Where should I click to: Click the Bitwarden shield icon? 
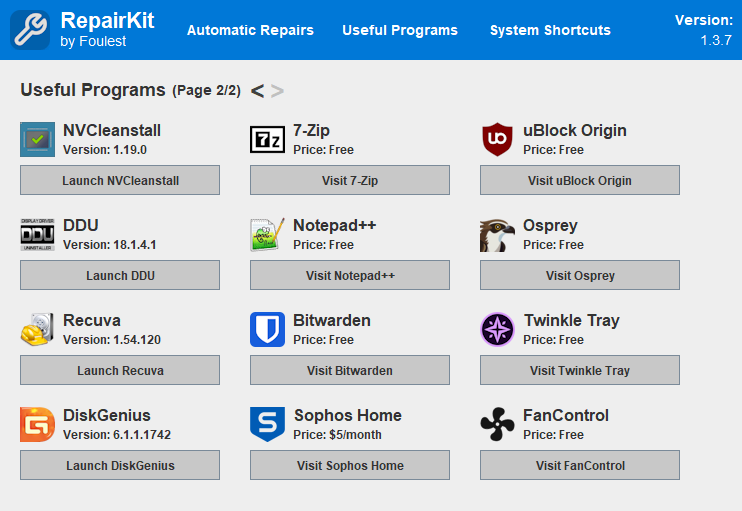point(267,329)
